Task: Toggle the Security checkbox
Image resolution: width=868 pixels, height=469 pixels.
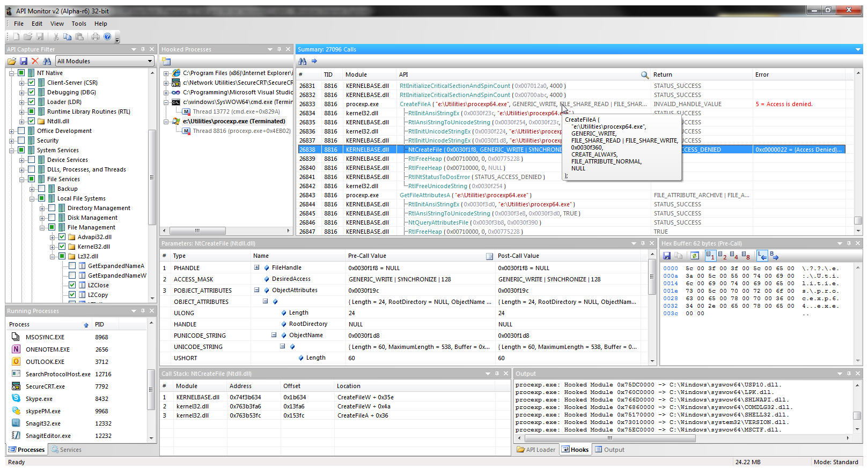Action: (x=21, y=140)
